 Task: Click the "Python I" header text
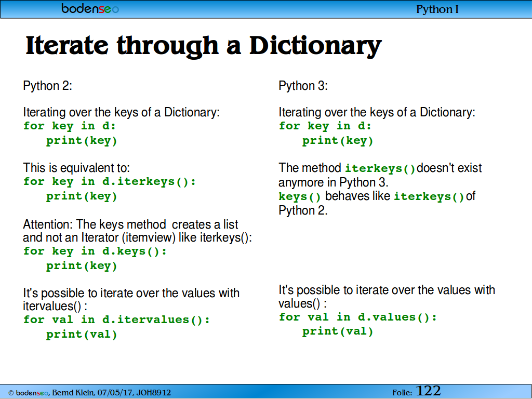pyautogui.click(x=437, y=9)
